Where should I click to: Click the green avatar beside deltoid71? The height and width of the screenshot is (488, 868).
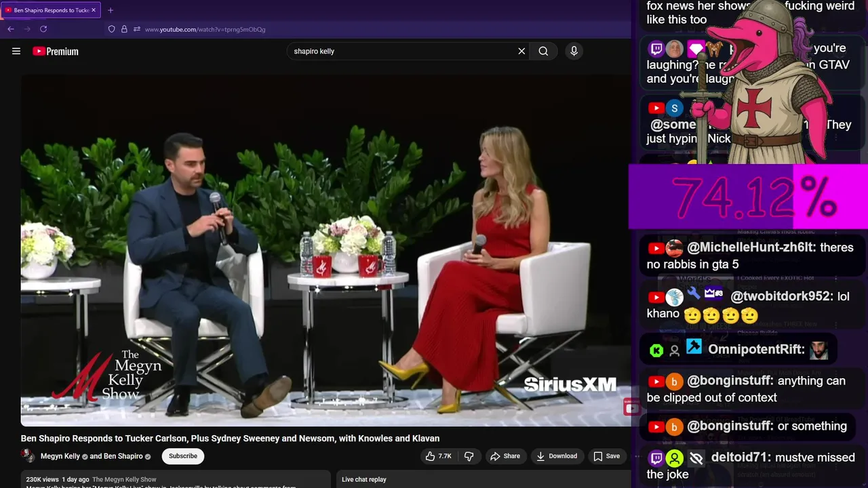pyautogui.click(x=674, y=458)
